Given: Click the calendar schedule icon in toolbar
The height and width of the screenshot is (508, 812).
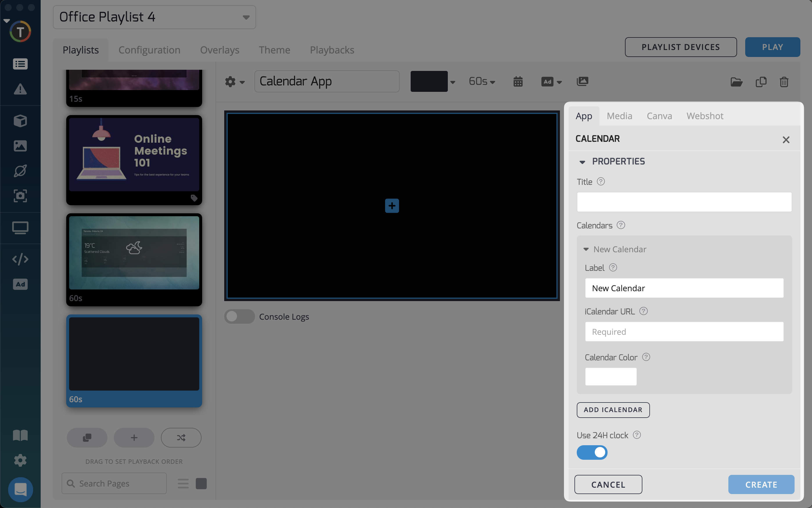Looking at the screenshot, I should (x=518, y=82).
